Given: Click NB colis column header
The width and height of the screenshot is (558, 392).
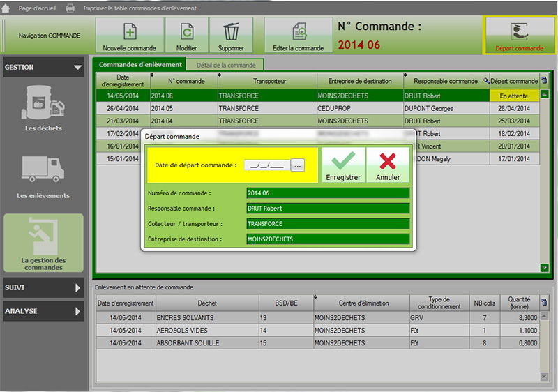Looking at the screenshot, I should pyautogui.click(x=484, y=303).
